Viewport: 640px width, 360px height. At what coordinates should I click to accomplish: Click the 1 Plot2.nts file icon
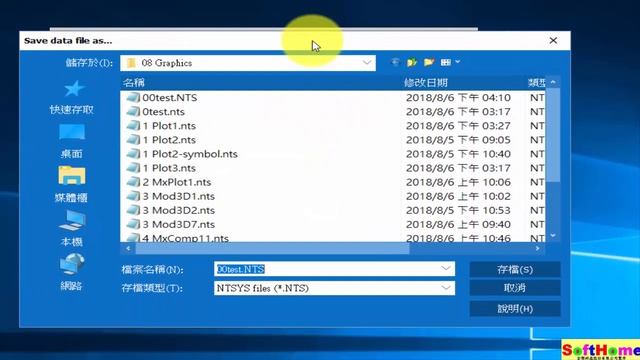(133, 140)
